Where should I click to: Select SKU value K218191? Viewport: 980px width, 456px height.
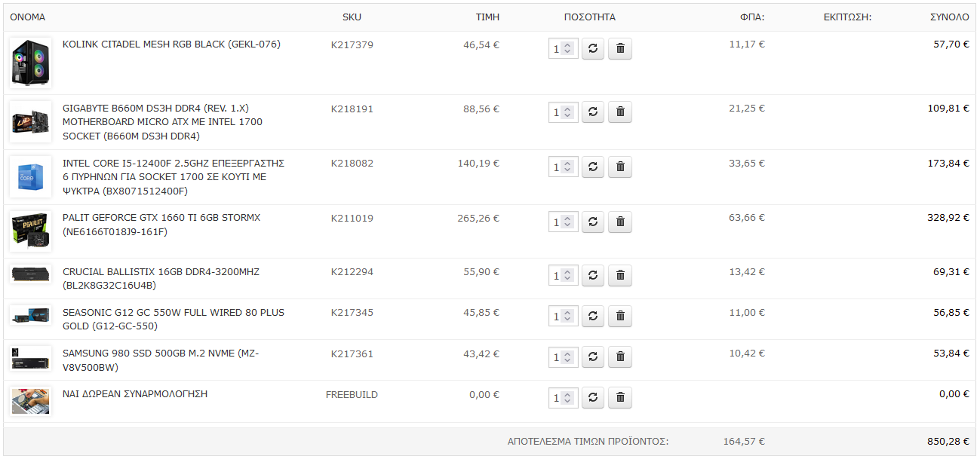[x=352, y=109]
